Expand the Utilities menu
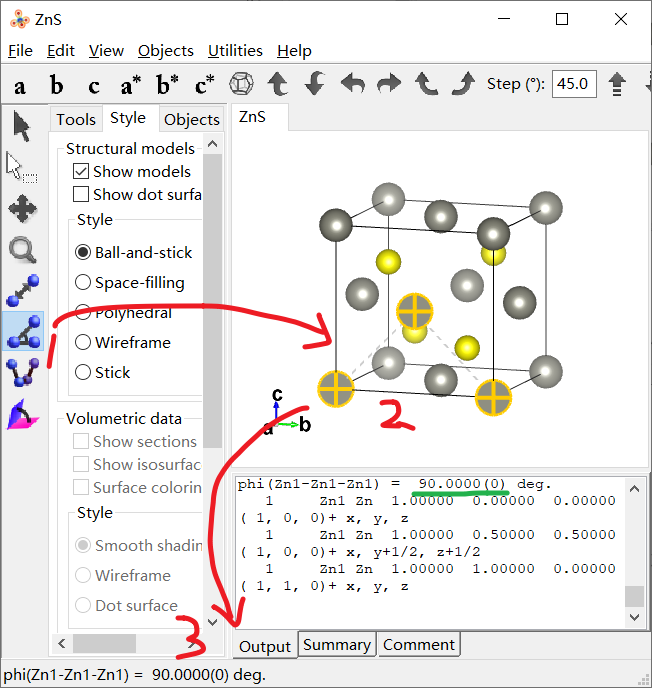 click(235, 50)
